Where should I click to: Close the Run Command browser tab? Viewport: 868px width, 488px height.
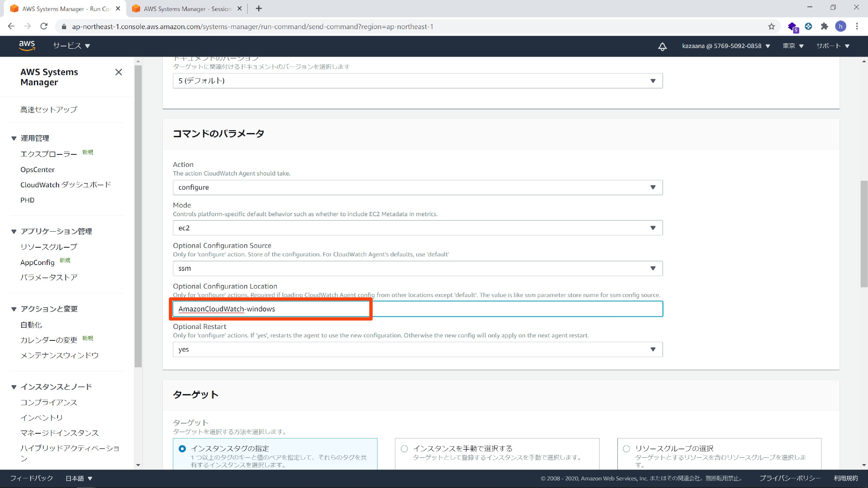point(118,9)
